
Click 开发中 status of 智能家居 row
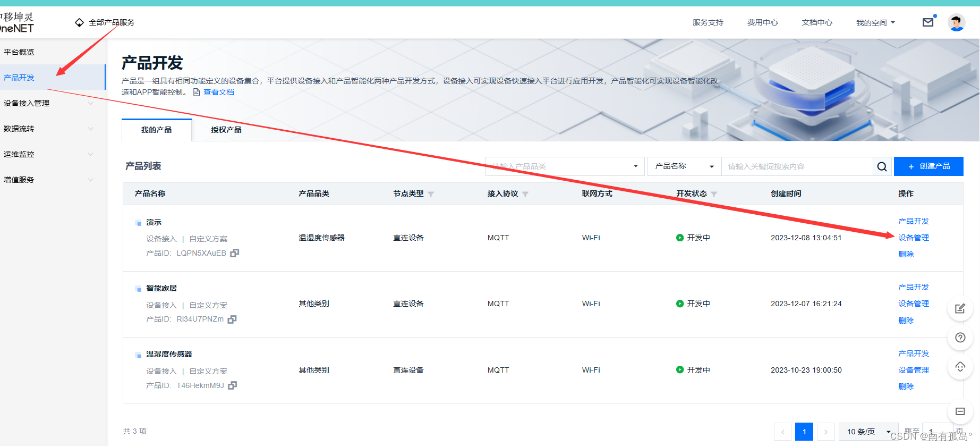(693, 304)
